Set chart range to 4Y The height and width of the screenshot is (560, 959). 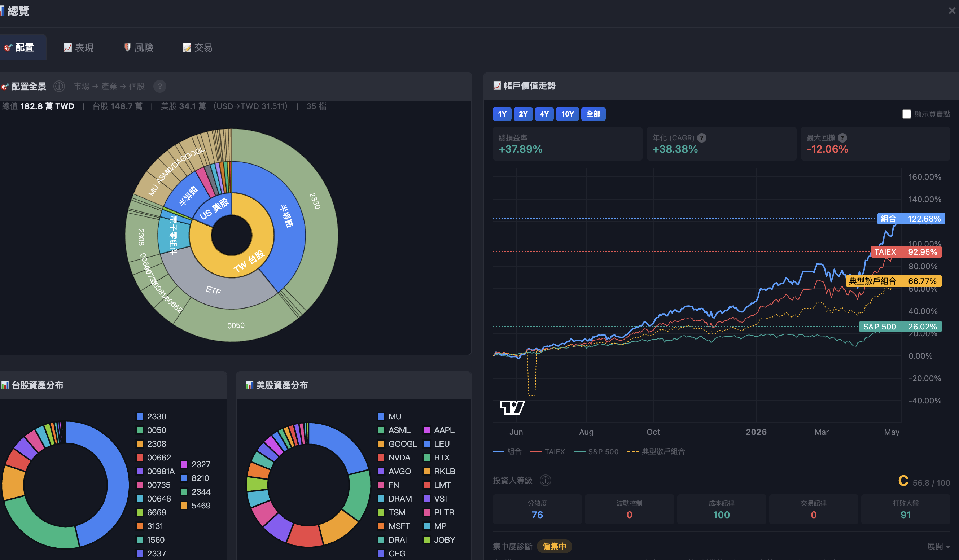pos(544,114)
